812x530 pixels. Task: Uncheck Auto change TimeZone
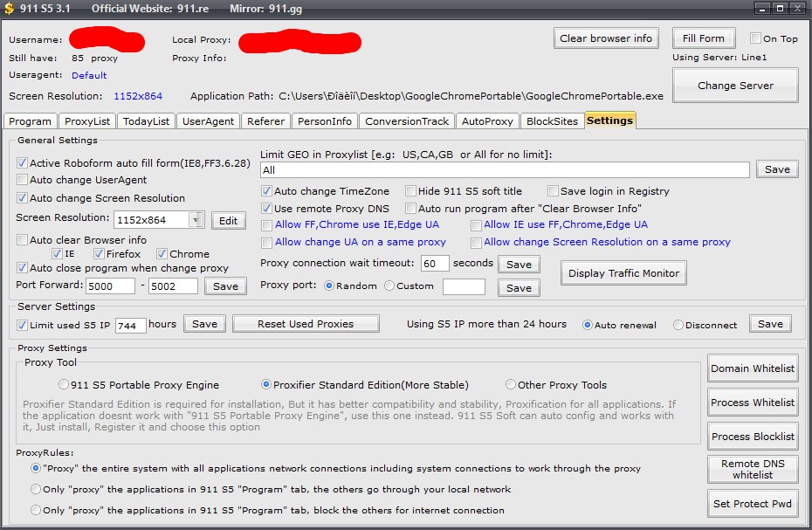pyautogui.click(x=267, y=191)
